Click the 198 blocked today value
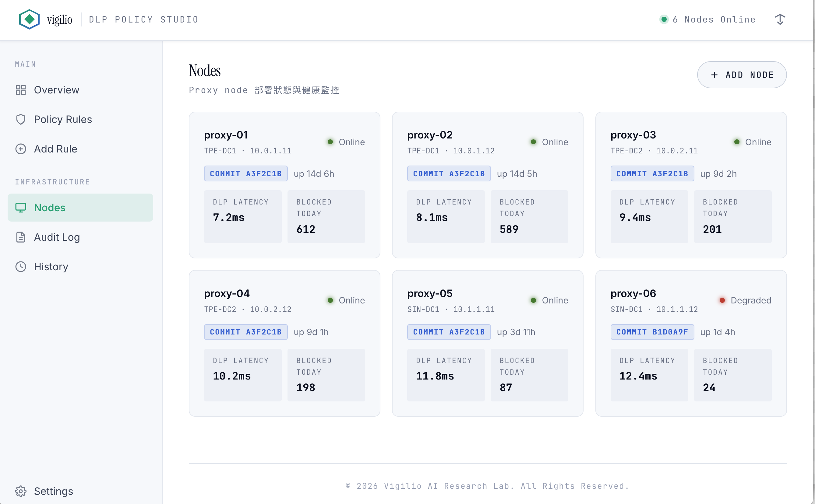The image size is (815, 504). 306,388
